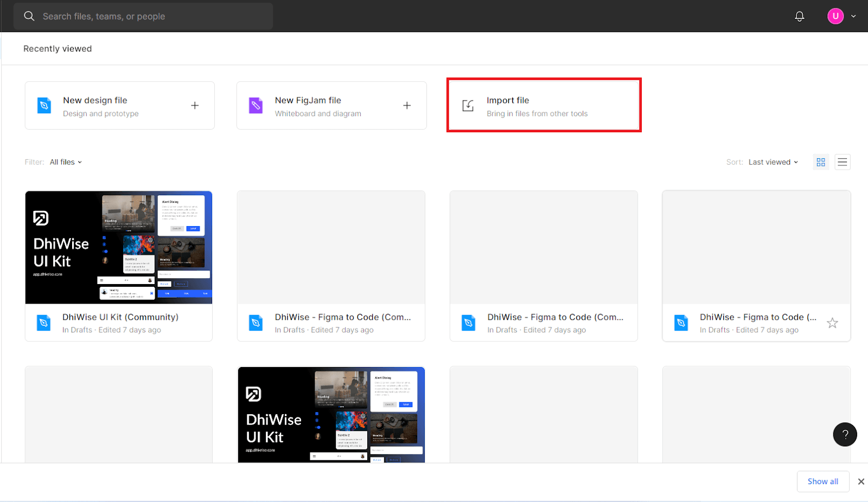
Task: Dismiss the bottom bar with X
Action: tap(861, 481)
